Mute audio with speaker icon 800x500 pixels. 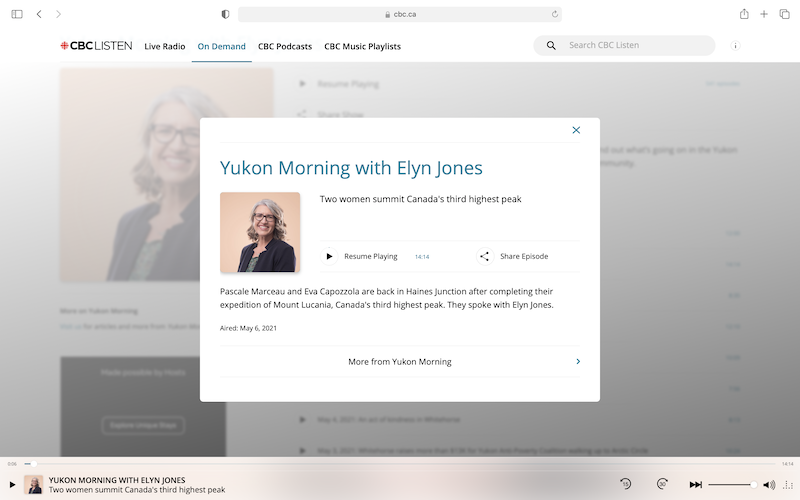click(769, 485)
